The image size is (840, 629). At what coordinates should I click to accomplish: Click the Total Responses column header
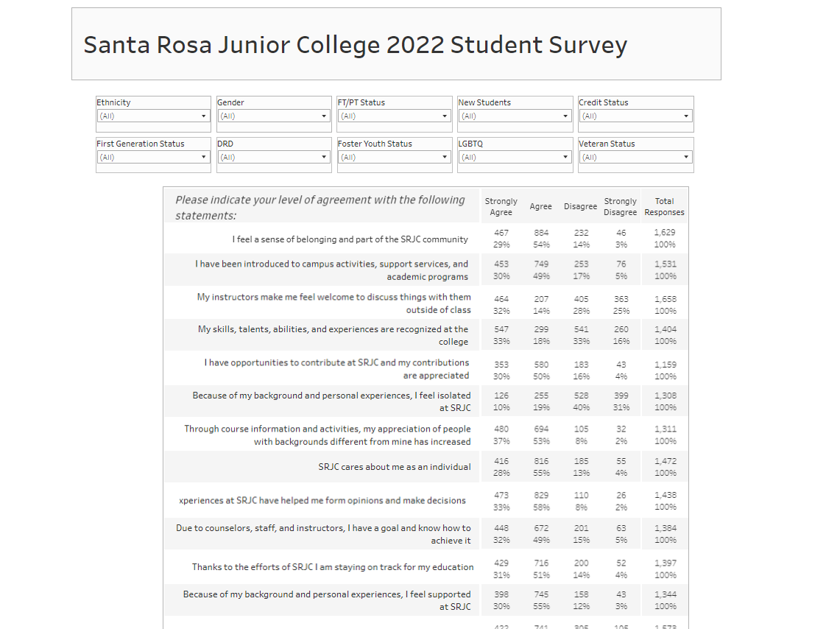[664, 206]
